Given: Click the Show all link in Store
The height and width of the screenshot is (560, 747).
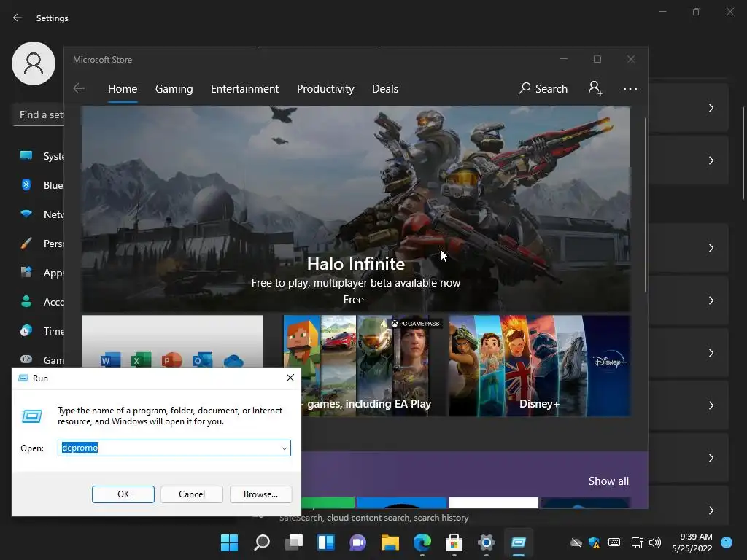Looking at the screenshot, I should coord(608,481).
